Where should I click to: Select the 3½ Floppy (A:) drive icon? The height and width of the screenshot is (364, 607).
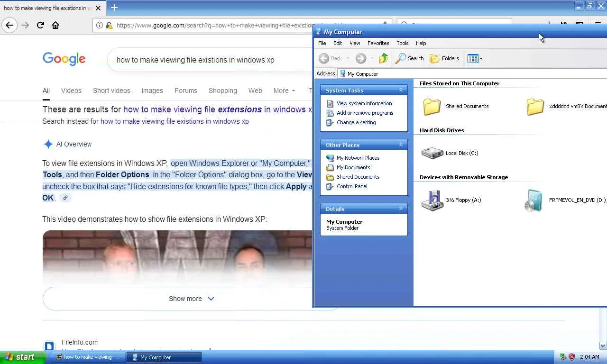tap(432, 200)
